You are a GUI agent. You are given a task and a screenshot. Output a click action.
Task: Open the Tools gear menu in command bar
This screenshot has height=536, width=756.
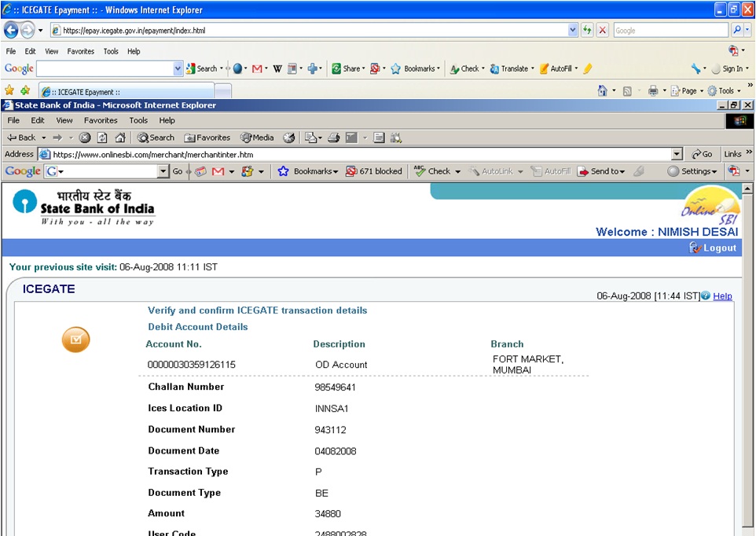click(724, 90)
